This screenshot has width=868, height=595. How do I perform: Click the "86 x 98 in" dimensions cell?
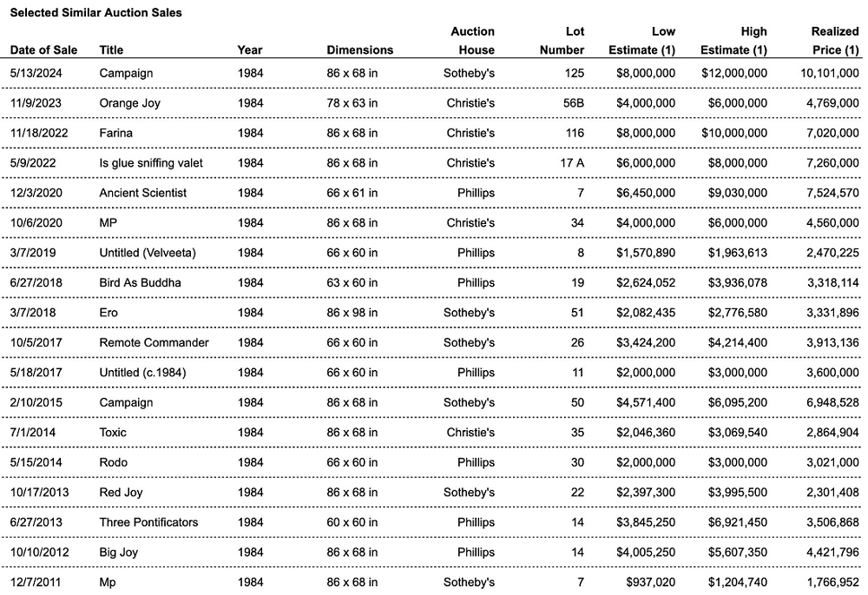pos(352,313)
